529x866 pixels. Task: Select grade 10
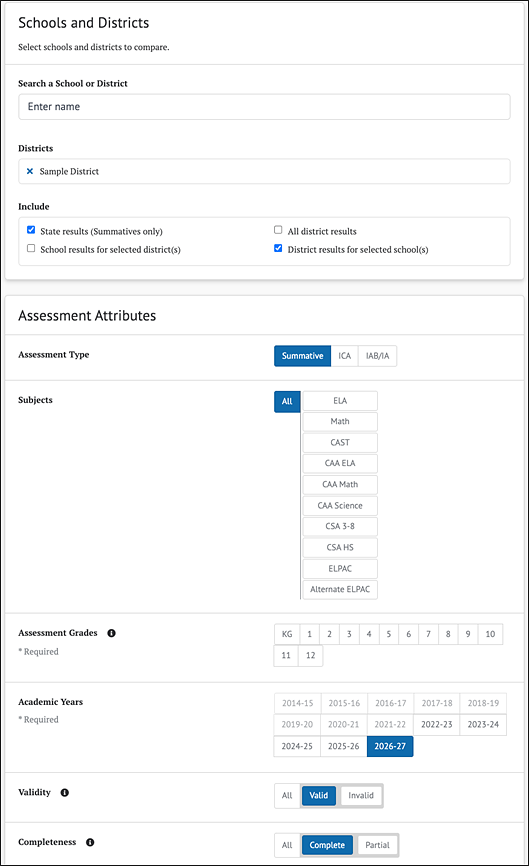click(x=490, y=634)
